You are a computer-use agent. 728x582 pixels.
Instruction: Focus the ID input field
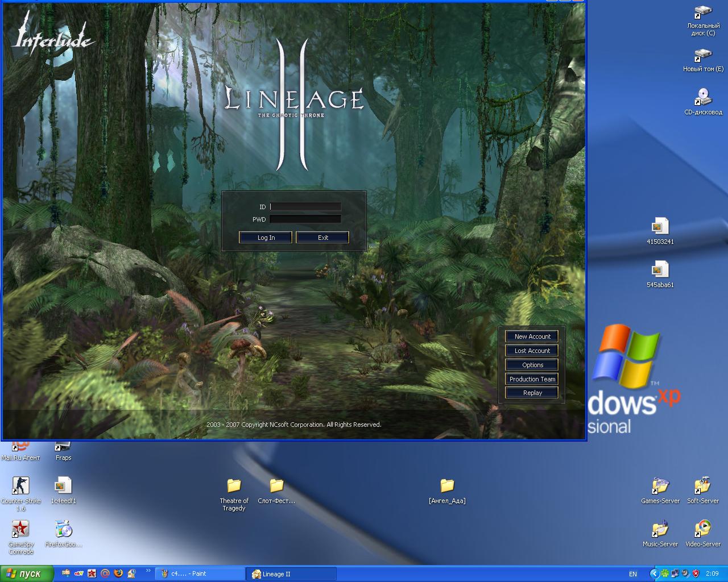tap(305, 207)
